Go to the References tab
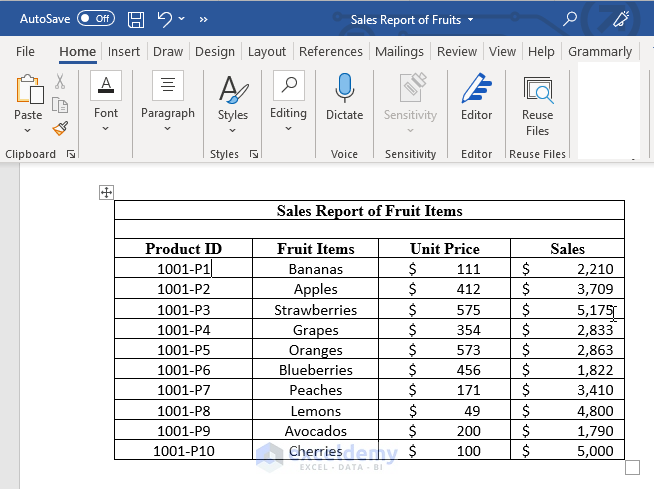Image resolution: width=654 pixels, height=489 pixels. (x=331, y=51)
